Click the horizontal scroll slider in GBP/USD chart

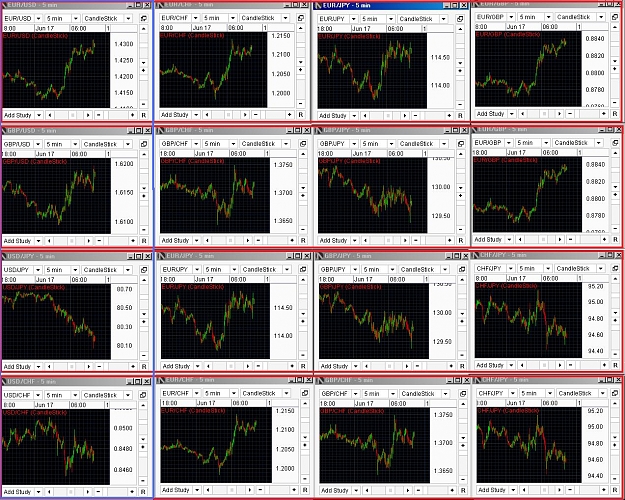(x=72, y=241)
